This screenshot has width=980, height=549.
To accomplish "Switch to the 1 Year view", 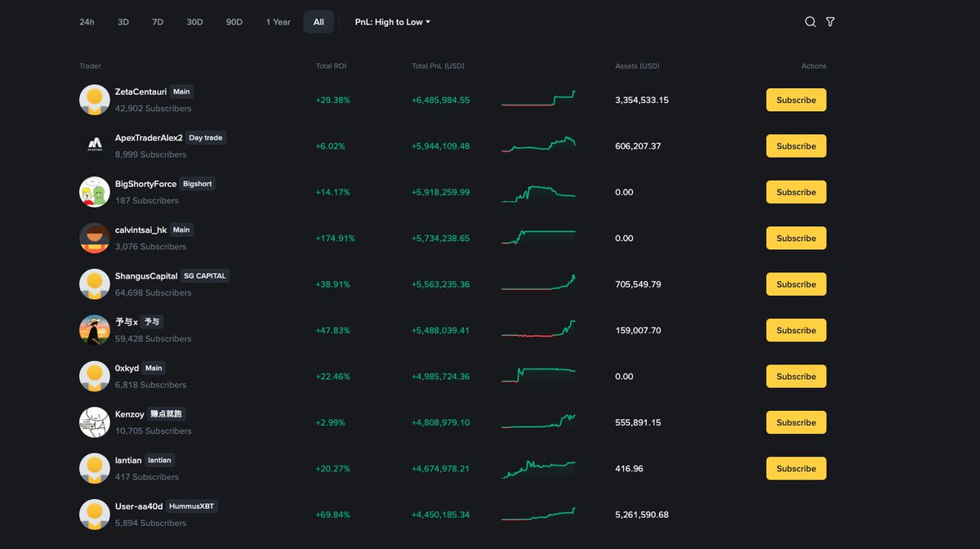I will click(x=278, y=22).
